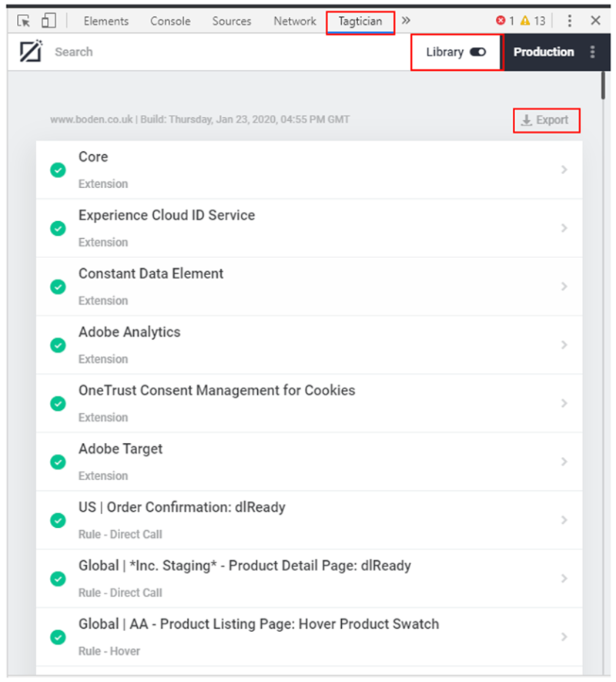Toggle the Library switch
The height and width of the screenshot is (682, 616).
click(477, 52)
